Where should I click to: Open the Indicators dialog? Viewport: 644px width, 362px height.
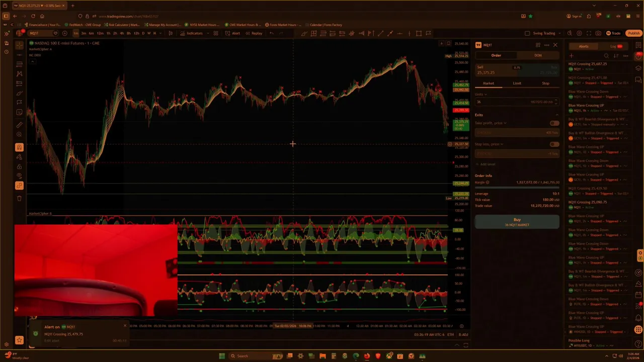coord(192,33)
